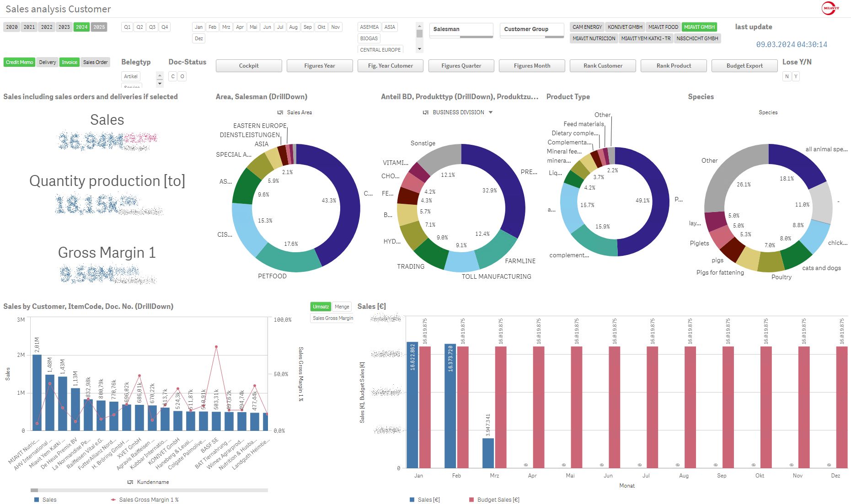851x504 pixels.
Task: Click the Sales [€] legend color swatch
Action: pyautogui.click(x=412, y=499)
